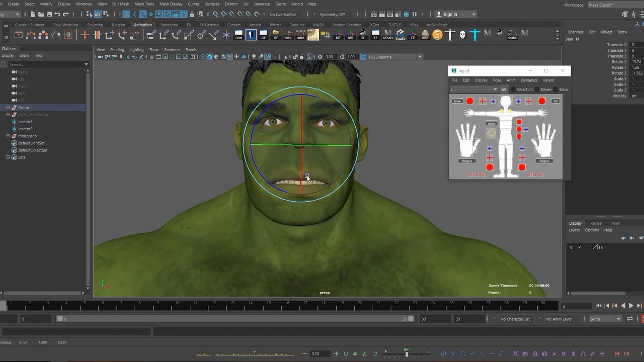The width and height of the screenshot is (644, 362).
Task: Toggle the P playback box in layer row
Action: coord(579,247)
